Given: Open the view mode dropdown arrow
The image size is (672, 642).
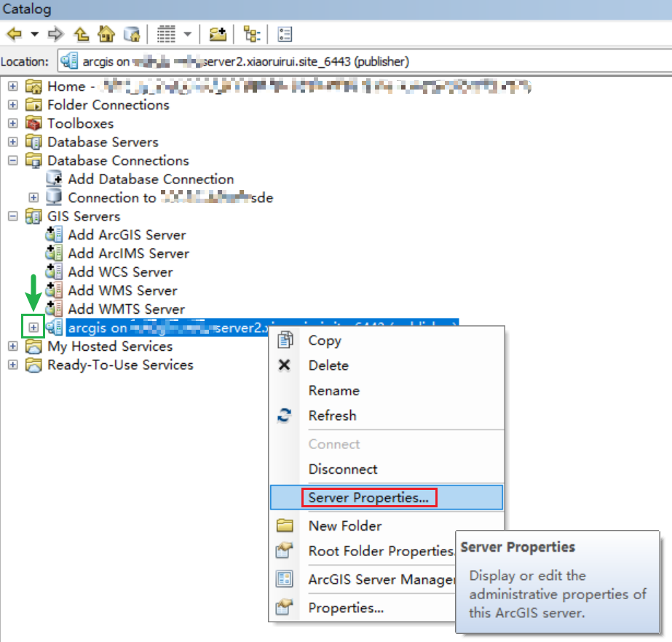Looking at the screenshot, I should tap(187, 34).
